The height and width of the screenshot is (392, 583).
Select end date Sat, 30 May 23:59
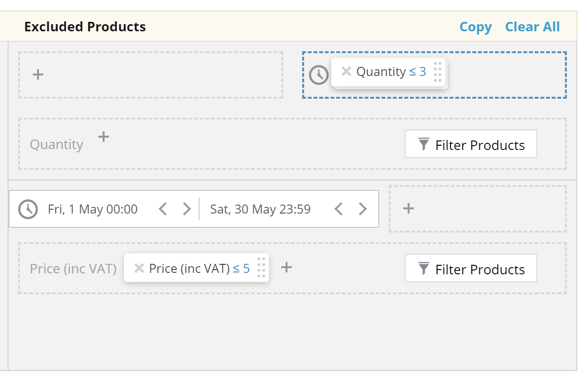260,209
